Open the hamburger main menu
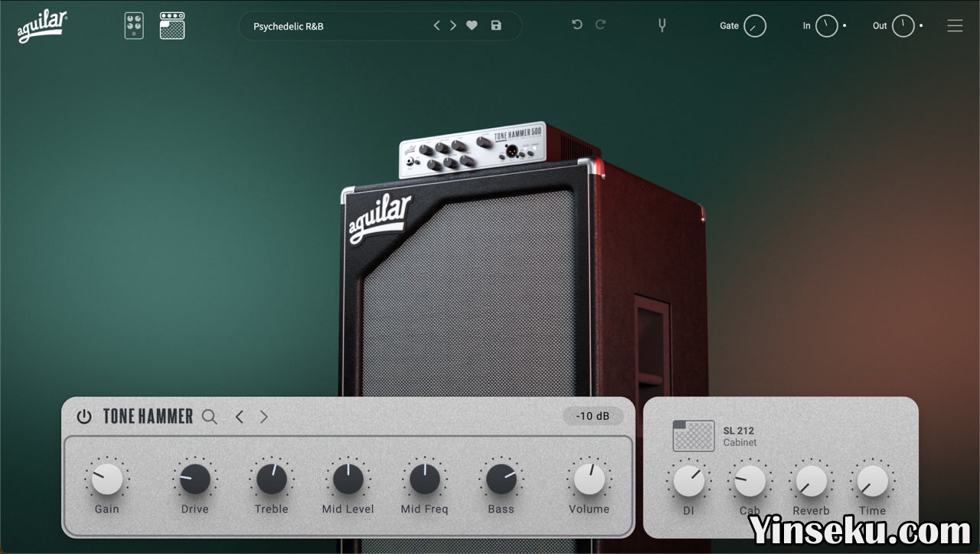 pyautogui.click(x=955, y=26)
